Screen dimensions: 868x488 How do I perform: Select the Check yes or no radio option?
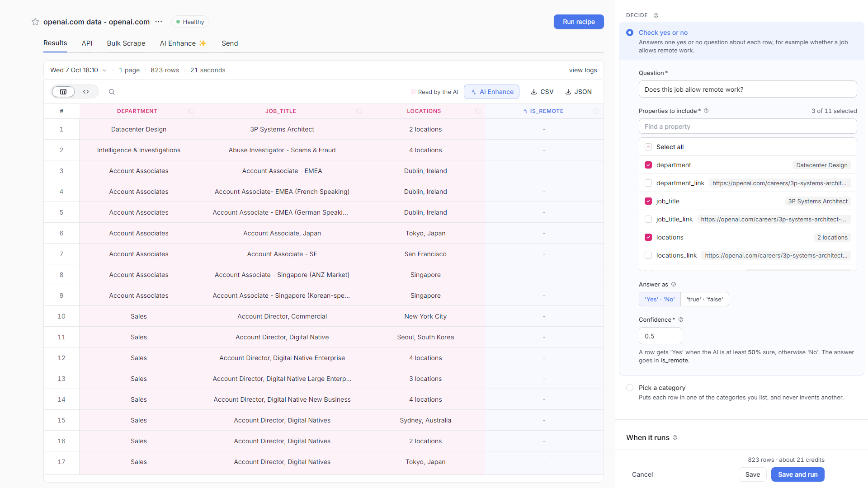click(630, 33)
